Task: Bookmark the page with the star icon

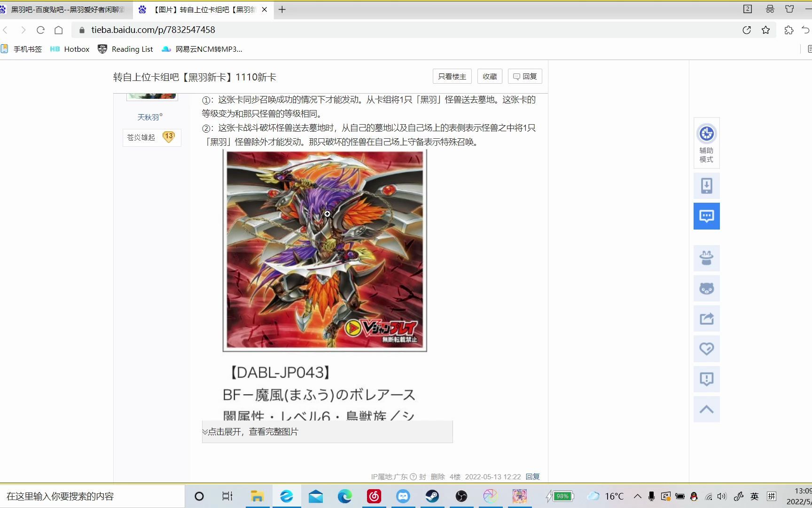Action: 766,30
